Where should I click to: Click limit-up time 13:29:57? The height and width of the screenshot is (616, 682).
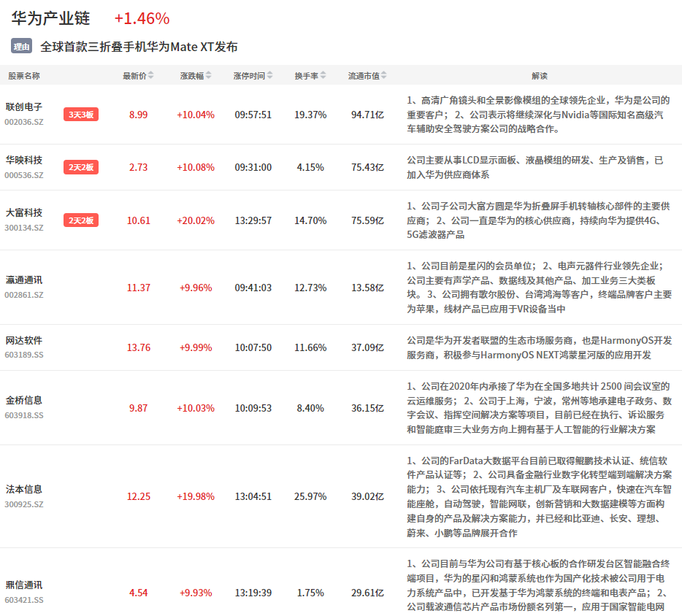click(x=253, y=221)
